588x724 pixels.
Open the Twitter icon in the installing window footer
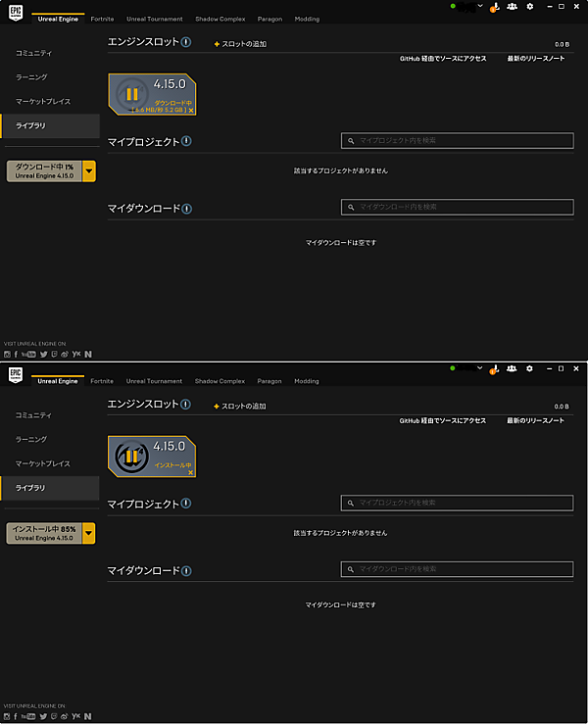[x=43, y=716]
